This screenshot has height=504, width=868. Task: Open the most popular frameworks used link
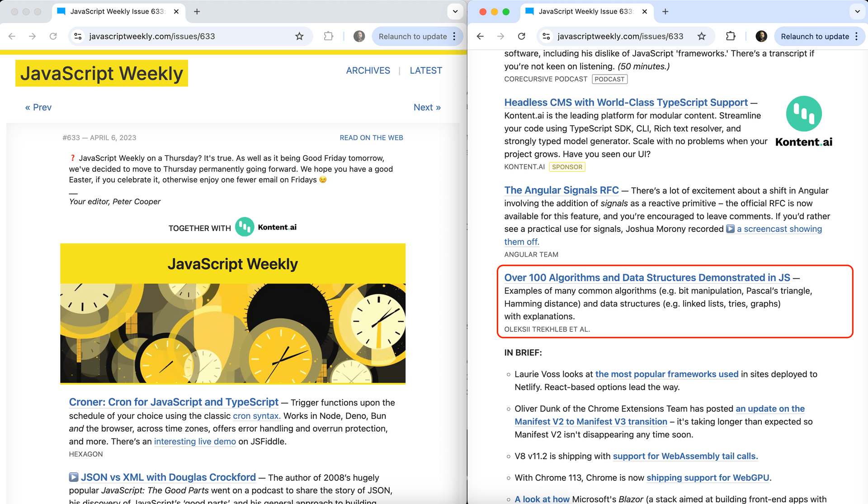(667, 374)
